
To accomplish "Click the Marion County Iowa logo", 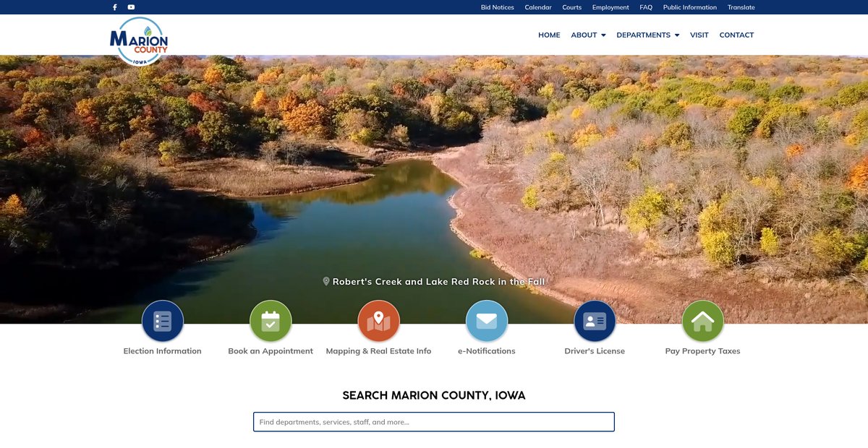I will [139, 41].
